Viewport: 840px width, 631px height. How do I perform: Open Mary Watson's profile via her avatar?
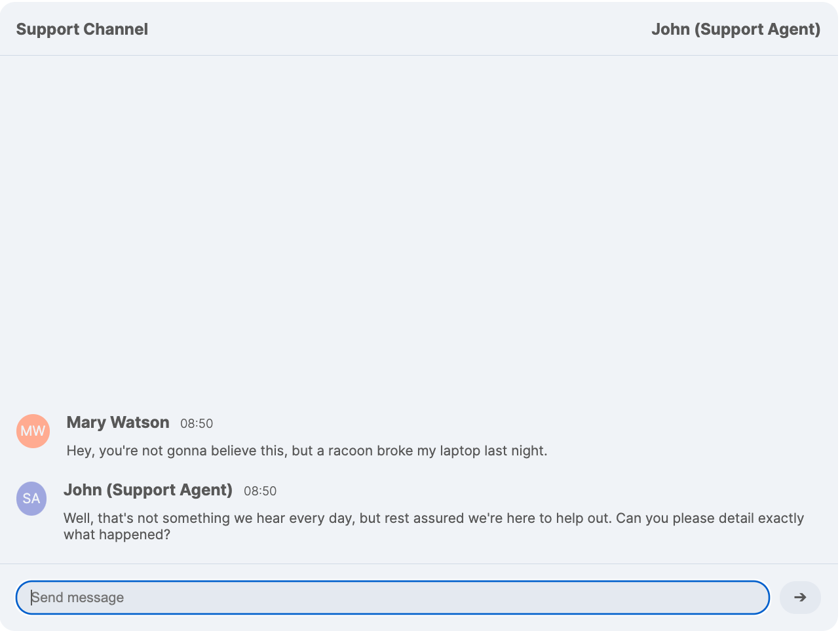pos(33,430)
